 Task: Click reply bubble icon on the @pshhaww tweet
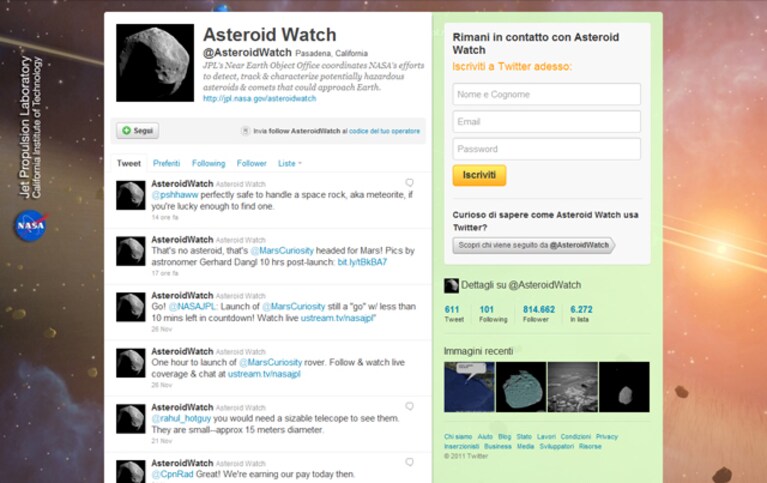pyautogui.click(x=409, y=183)
